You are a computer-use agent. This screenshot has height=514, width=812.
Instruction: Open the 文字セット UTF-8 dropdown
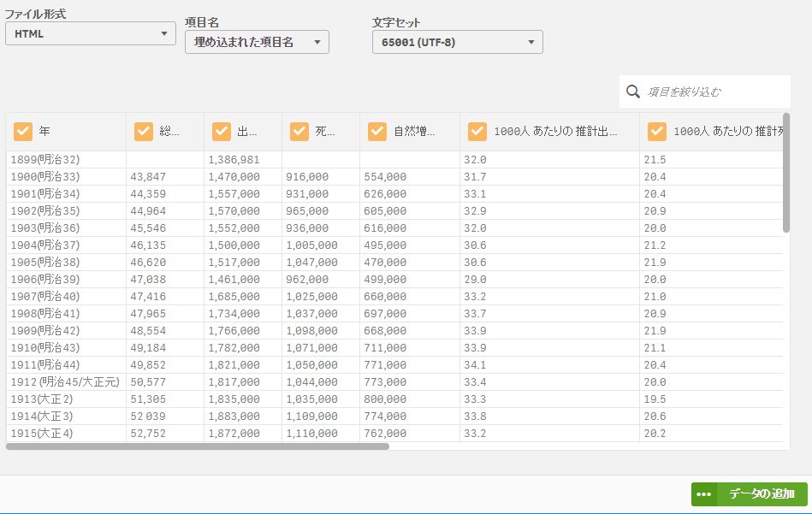pos(457,42)
